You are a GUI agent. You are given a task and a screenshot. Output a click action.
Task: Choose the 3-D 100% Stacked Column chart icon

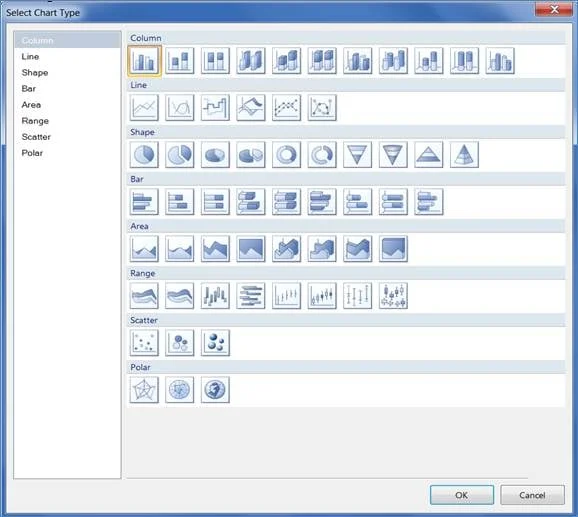(x=322, y=61)
